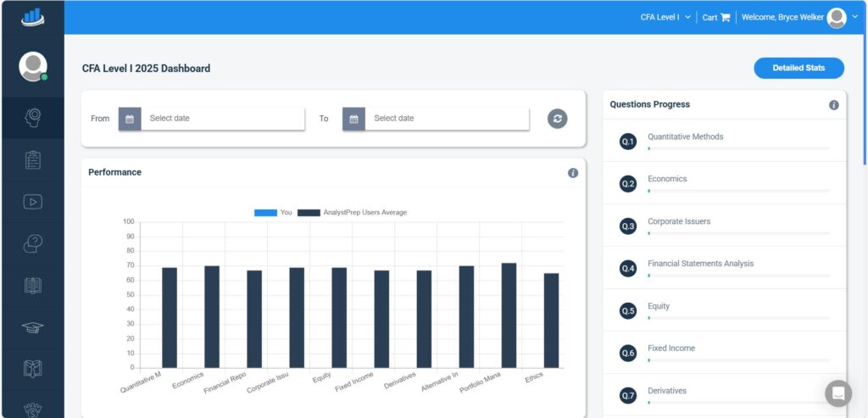
Task: Click the Economics progress bar
Action: pos(738,191)
